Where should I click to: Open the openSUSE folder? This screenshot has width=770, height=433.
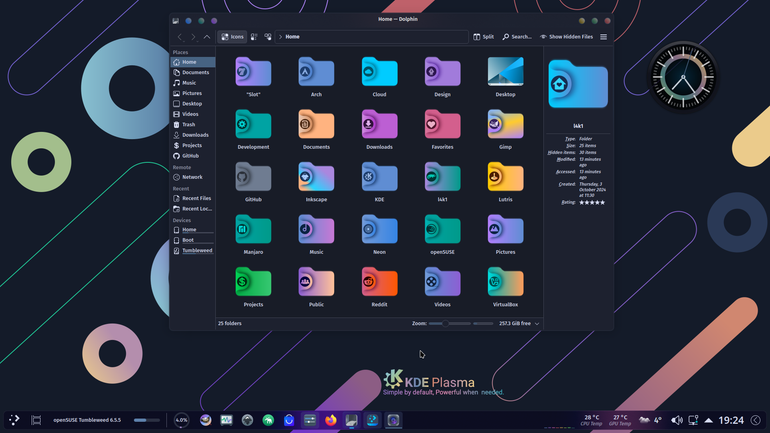point(442,231)
